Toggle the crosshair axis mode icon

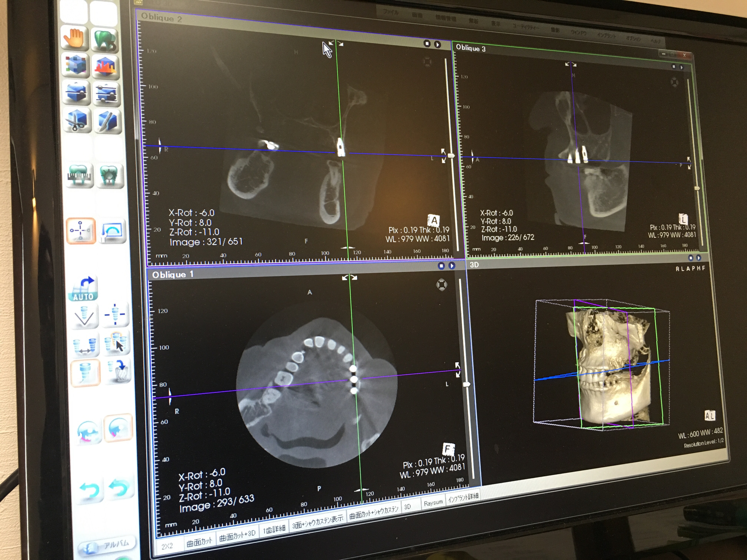[x=81, y=231]
